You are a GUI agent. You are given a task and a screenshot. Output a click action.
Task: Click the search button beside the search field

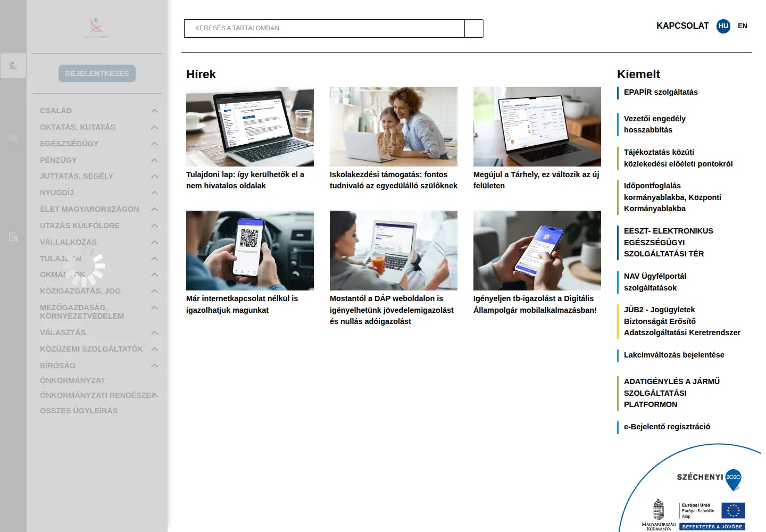[x=474, y=28]
